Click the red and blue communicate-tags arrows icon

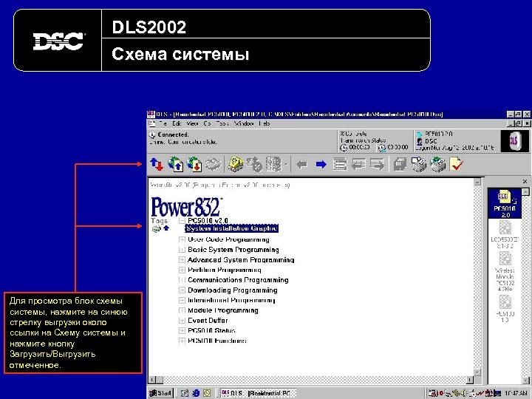pyautogui.click(x=157, y=165)
